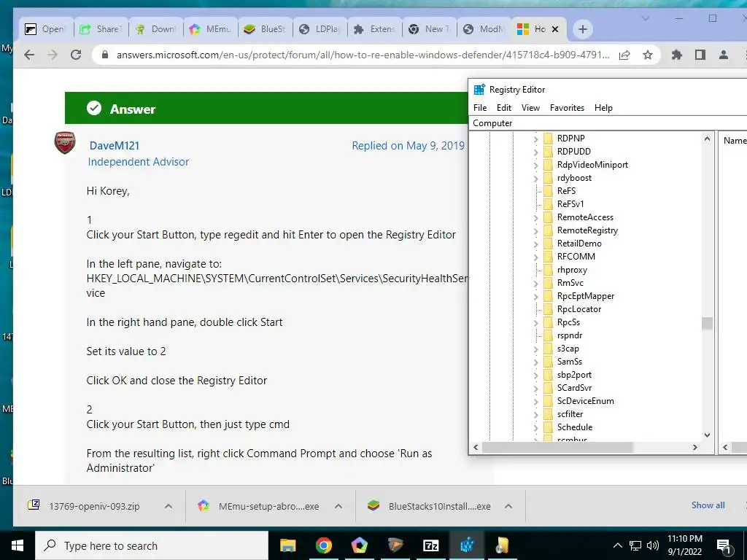Select the SCardSvr registry key
Image resolution: width=747 pixels, height=560 pixels.
[575, 388]
